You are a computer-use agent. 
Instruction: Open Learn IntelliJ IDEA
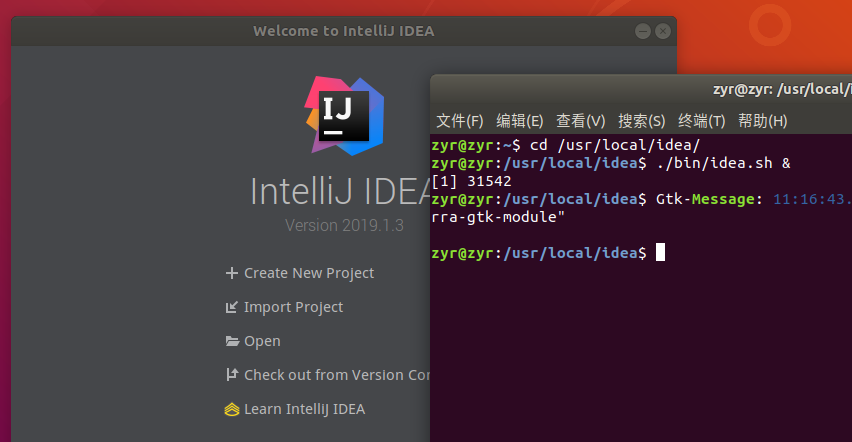pyautogui.click(x=304, y=409)
